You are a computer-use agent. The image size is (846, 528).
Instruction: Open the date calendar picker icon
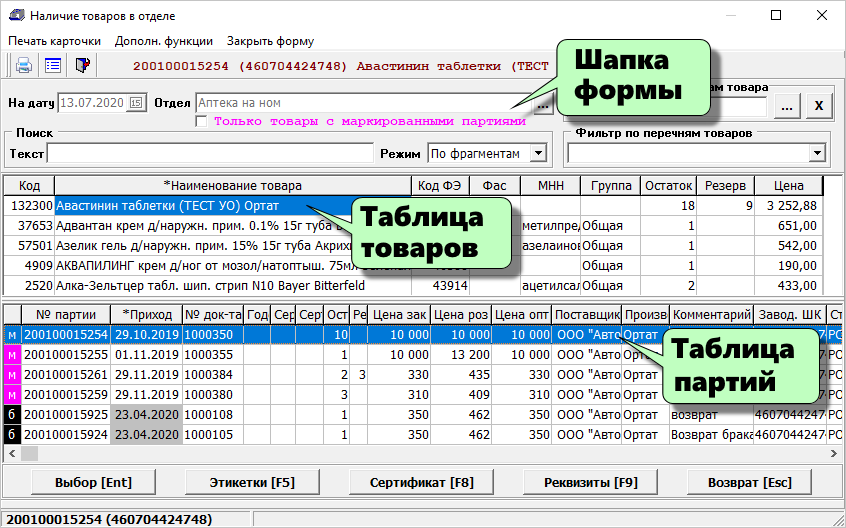click(x=137, y=102)
